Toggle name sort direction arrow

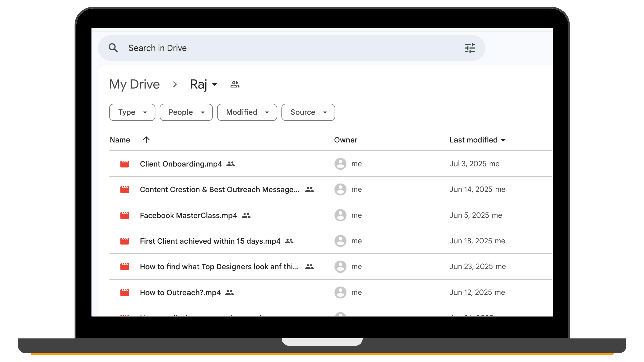point(146,140)
